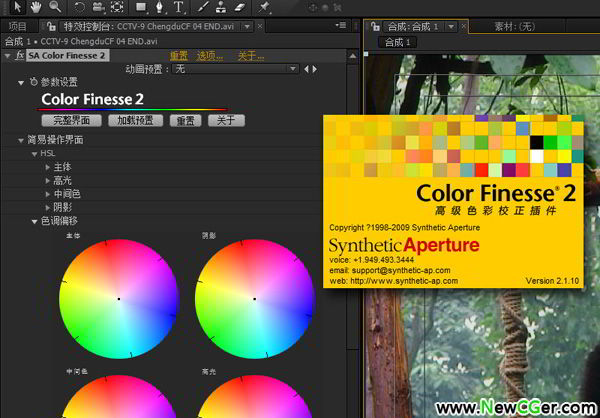Image resolution: width=600 pixels, height=418 pixels.
Task: Select the Camera tool
Action: pos(98,7)
